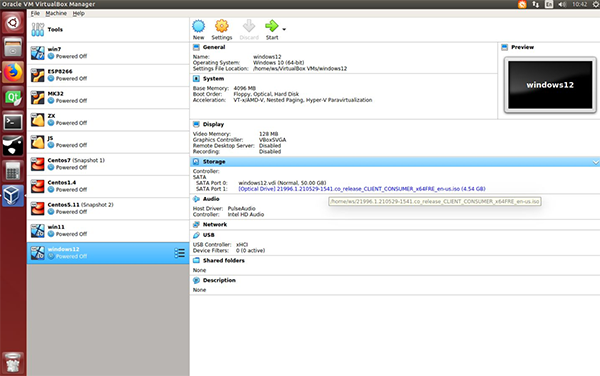Open the General settings heading link
Viewport: 600px width, 376px height.
pos(214,47)
